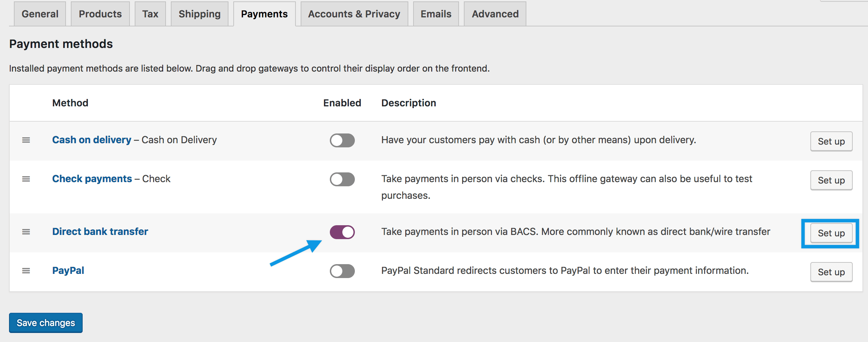Open the Emails settings tab
The width and height of the screenshot is (868, 342).
435,14
